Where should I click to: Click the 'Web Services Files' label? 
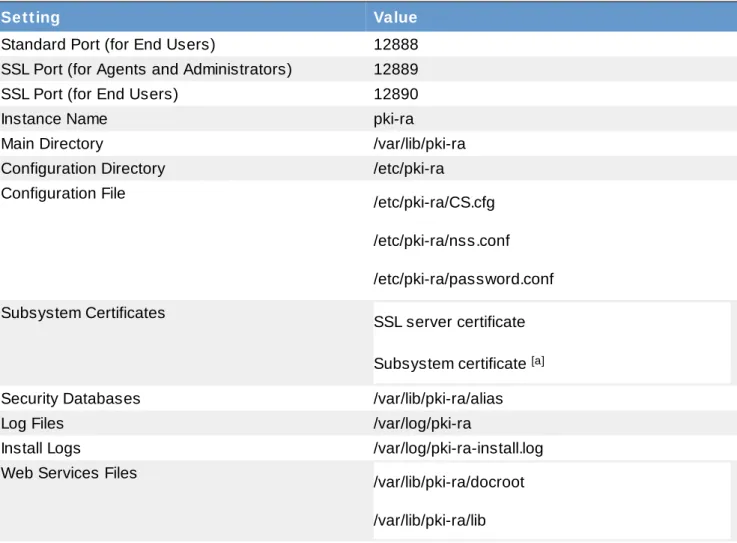click(x=69, y=473)
